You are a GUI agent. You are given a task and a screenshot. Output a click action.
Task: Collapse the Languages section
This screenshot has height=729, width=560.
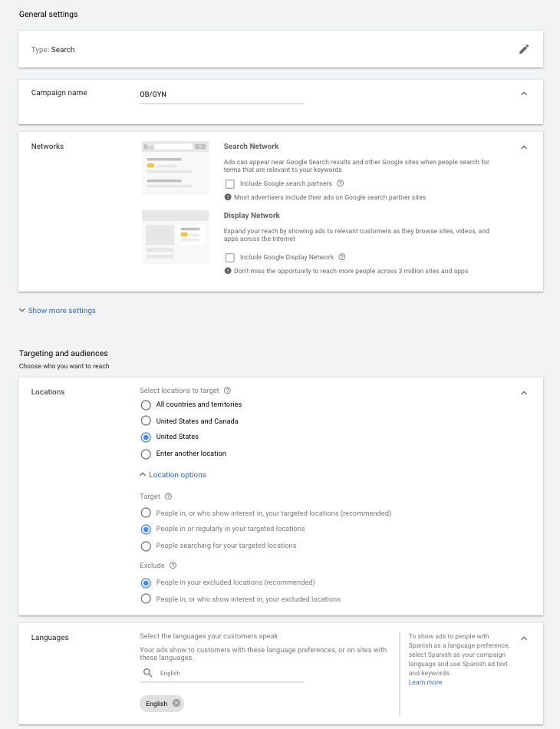524,638
